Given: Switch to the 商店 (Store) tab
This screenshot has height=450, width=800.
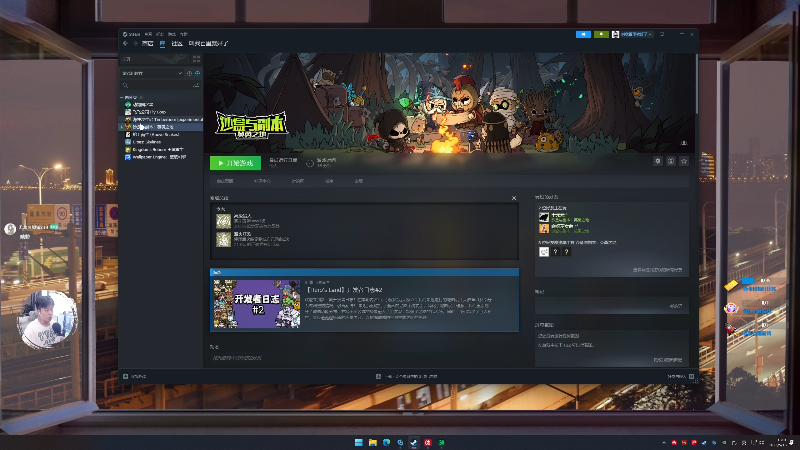Looking at the screenshot, I should 147,44.
